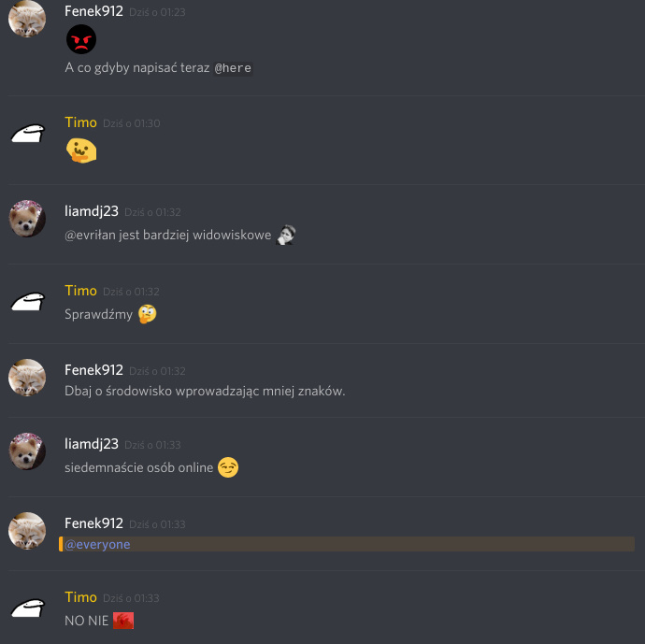Open Timo's avatar beside NO NIE
This screenshot has height=644, width=645.
click(x=27, y=608)
